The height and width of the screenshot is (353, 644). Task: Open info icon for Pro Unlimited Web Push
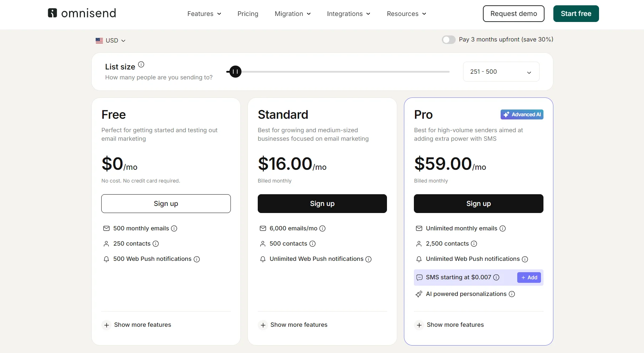click(525, 259)
